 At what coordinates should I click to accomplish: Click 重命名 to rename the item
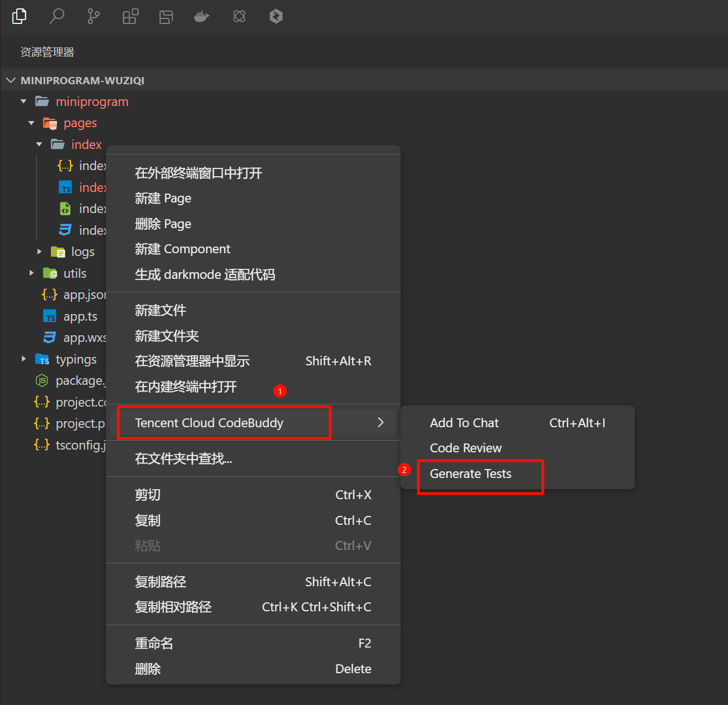[x=154, y=643]
